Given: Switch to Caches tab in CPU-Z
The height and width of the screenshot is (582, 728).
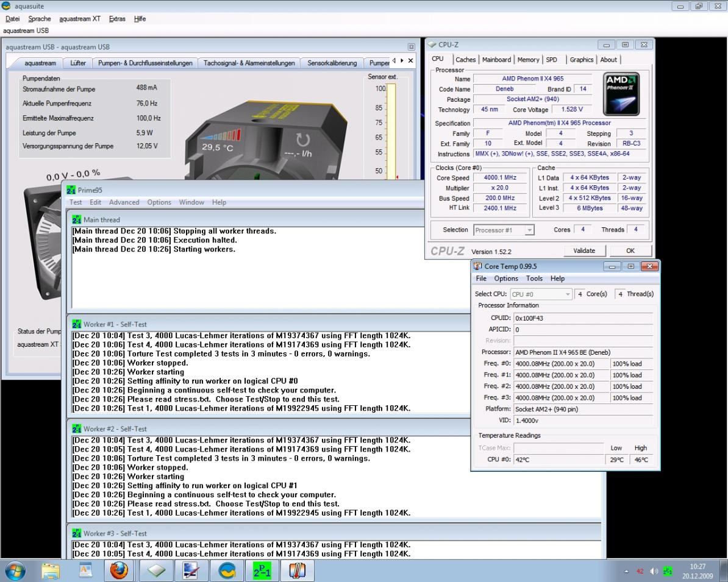Looking at the screenshot, I should 465,59.
